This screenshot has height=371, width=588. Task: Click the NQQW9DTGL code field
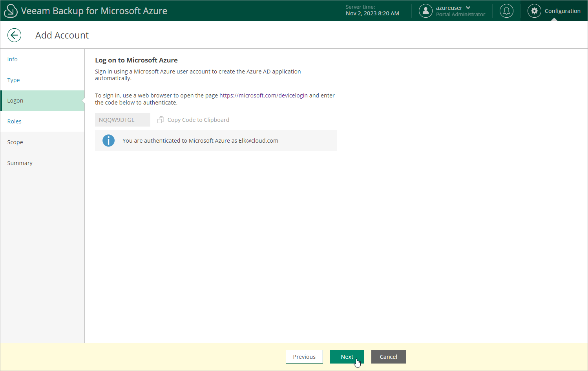pos(122,120)
